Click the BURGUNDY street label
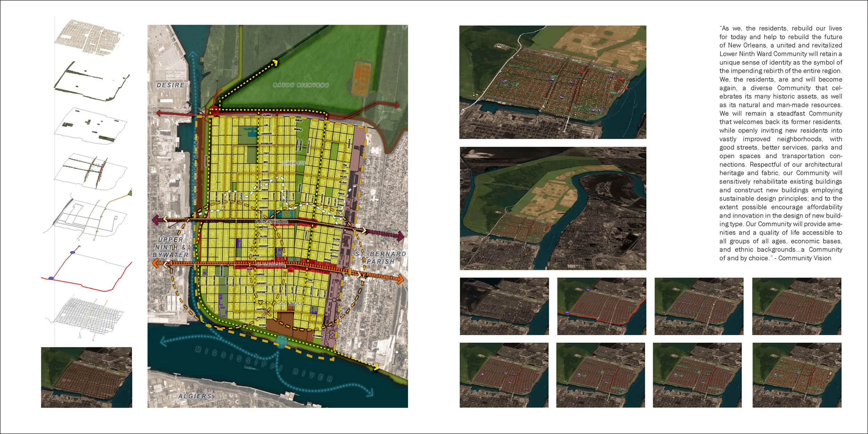The width and height of the screenshot is (868, 434). coord(261,283)
